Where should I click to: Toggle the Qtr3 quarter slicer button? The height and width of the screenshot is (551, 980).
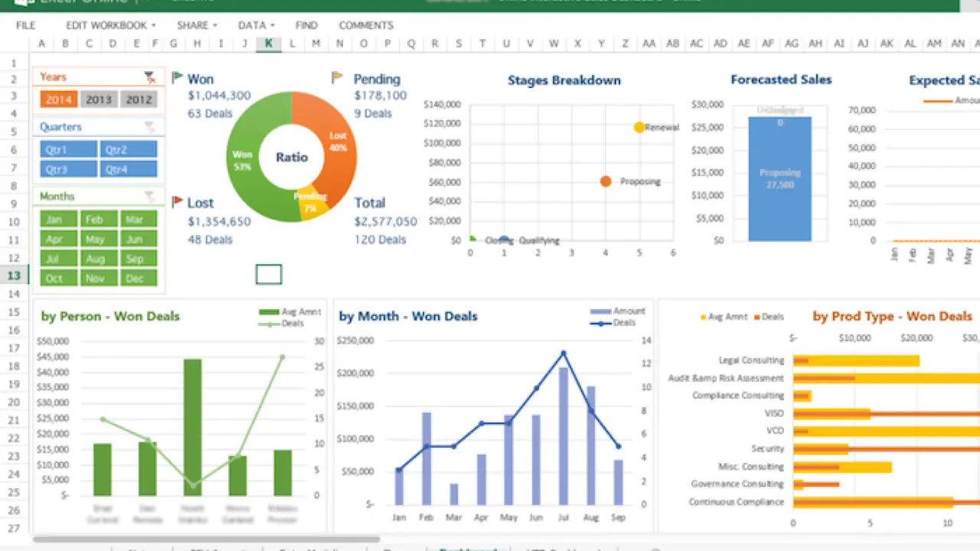click(68, 169)
